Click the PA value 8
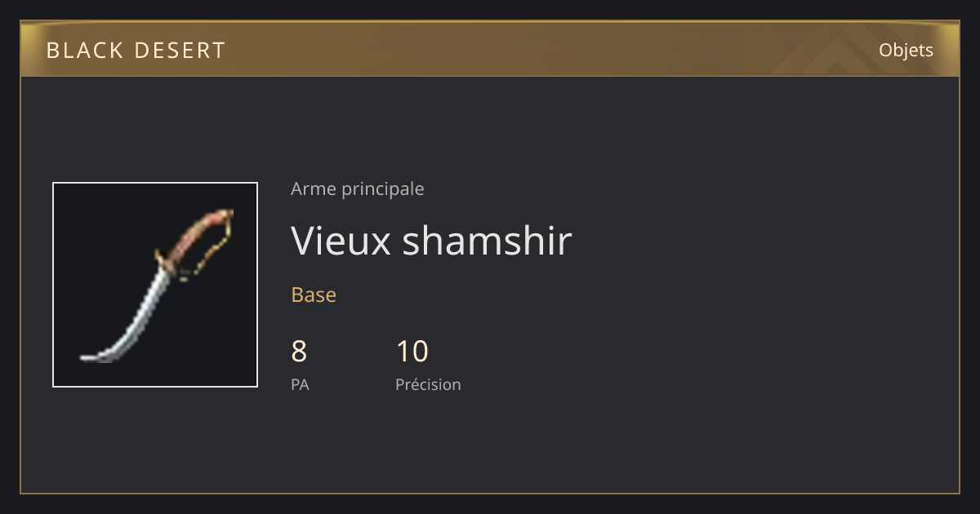This screenshot has width=980, height=514. pos(299,352)
